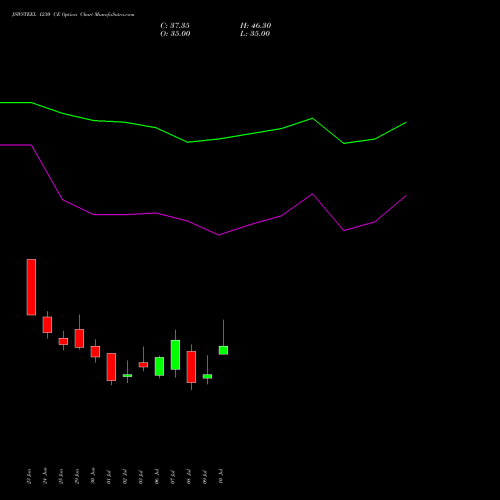This screenshot has width=500, height=500.
Task: Click the small green candle for 09 Jul
Action: tap(207, 376)
